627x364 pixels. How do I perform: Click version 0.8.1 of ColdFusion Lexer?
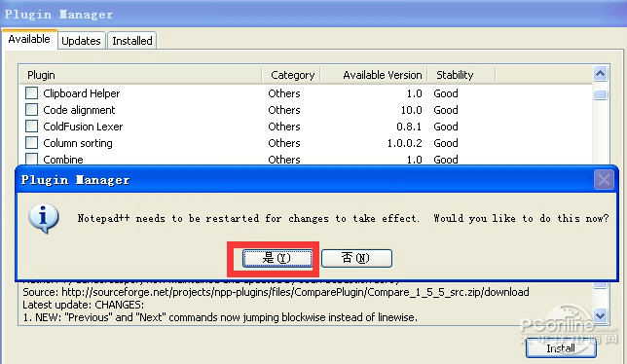pos(409,127)
